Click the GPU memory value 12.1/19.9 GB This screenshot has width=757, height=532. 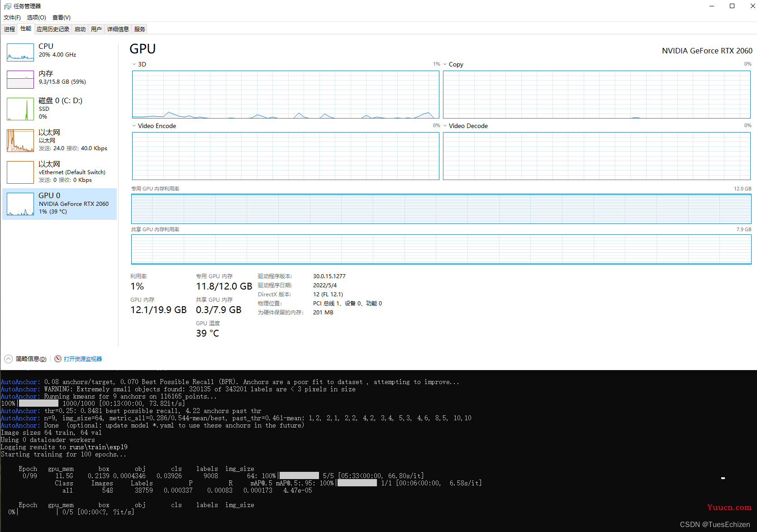click(158, 310)
